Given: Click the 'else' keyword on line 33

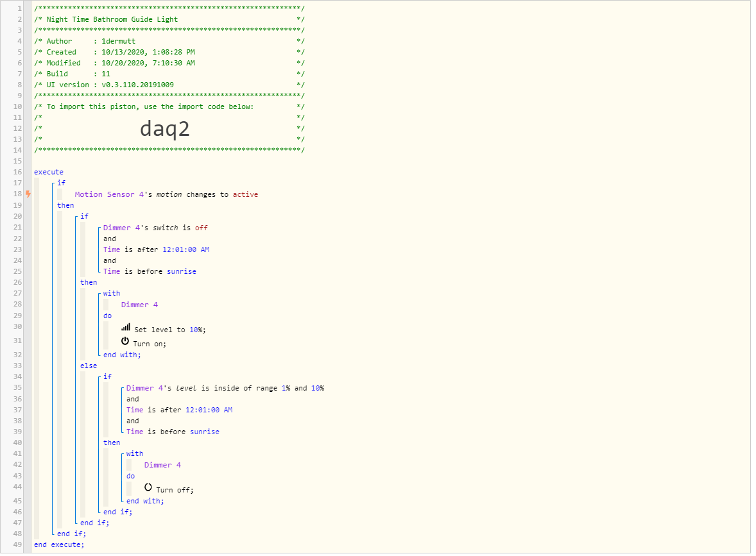Looking at the screenshot, I should click(x=89, y=366).
